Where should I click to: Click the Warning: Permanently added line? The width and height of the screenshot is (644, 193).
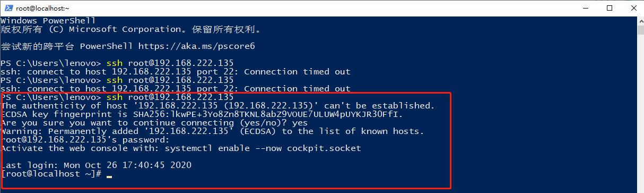(x=212, y=131)
